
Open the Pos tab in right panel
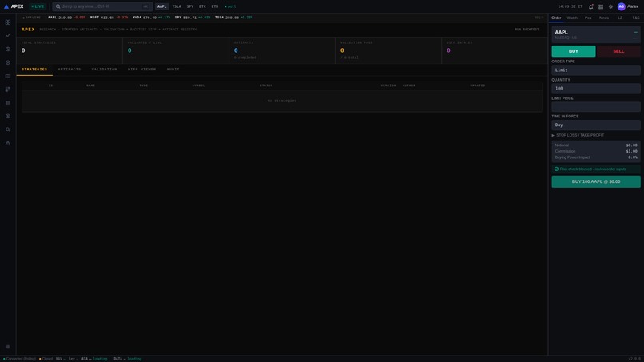click(588, 18)
